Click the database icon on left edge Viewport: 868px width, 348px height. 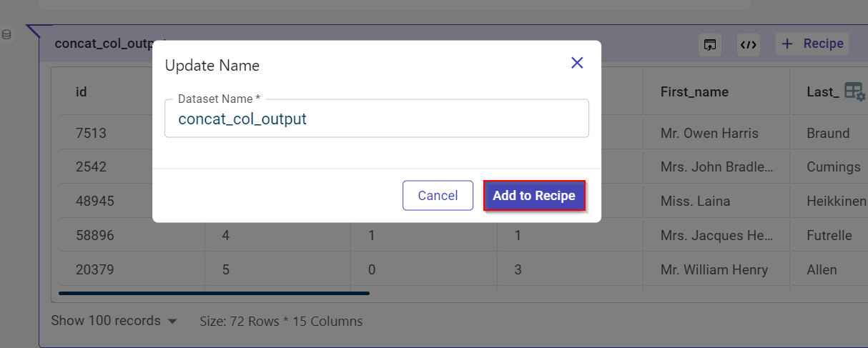[6, 34]
